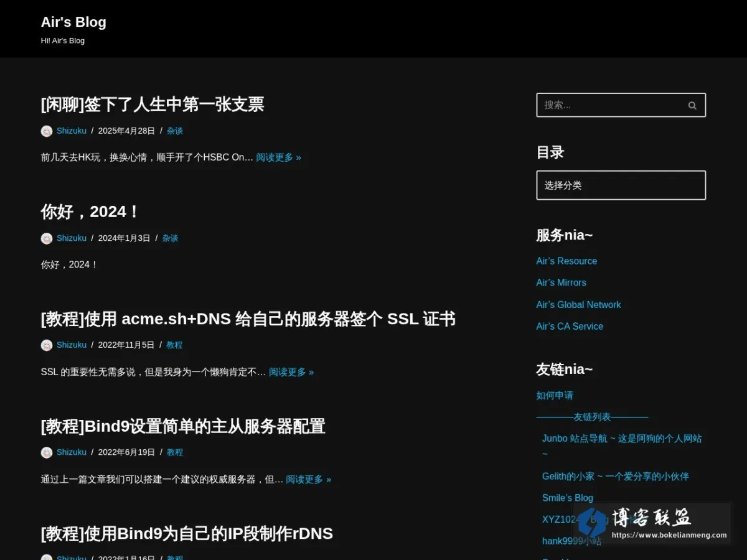This screenshot has width=747, height=560.
Task: Open the Air's Blog site title
Action: point(73,22)
